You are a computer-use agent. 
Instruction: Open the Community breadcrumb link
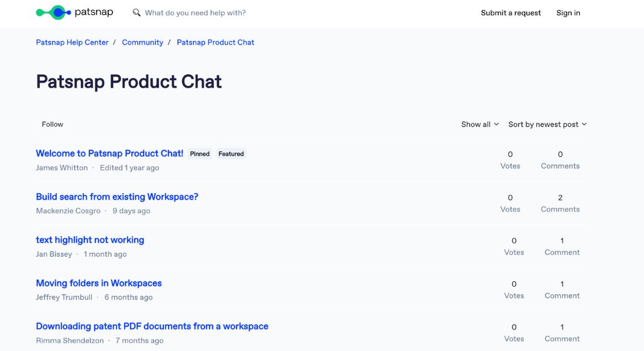point(142,42)
